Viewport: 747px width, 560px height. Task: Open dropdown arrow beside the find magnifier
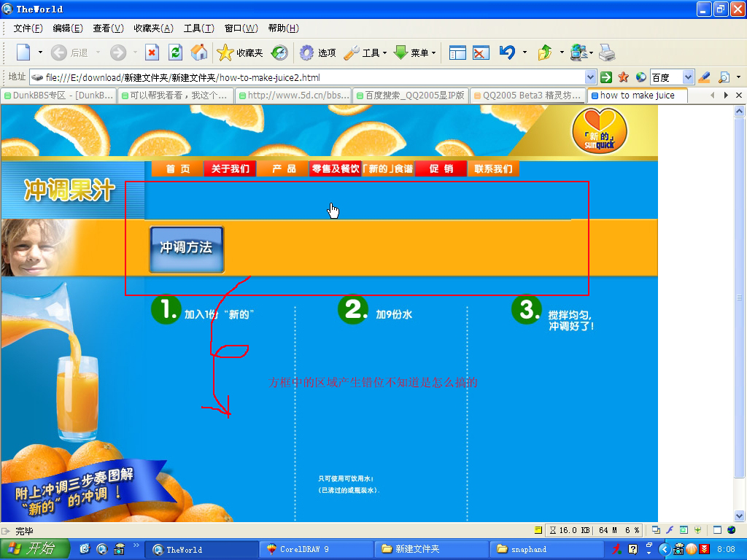click(738, 77)
